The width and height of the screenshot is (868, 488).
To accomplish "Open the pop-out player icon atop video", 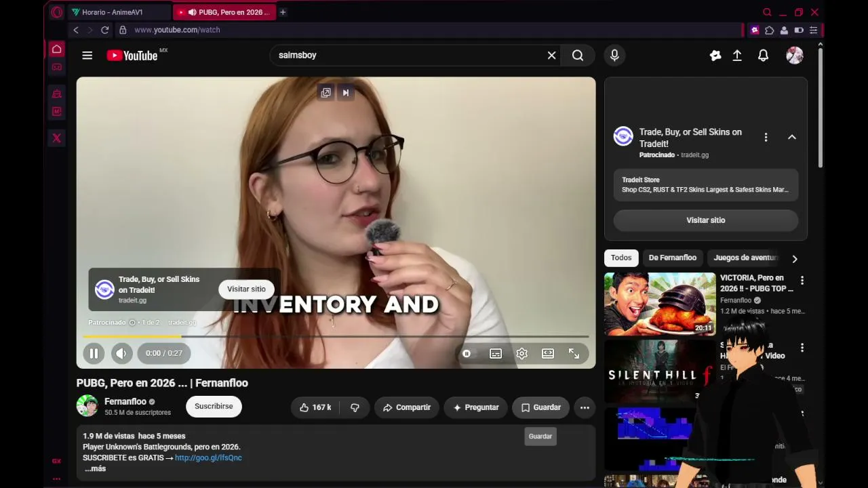I will tap(326, 92).
